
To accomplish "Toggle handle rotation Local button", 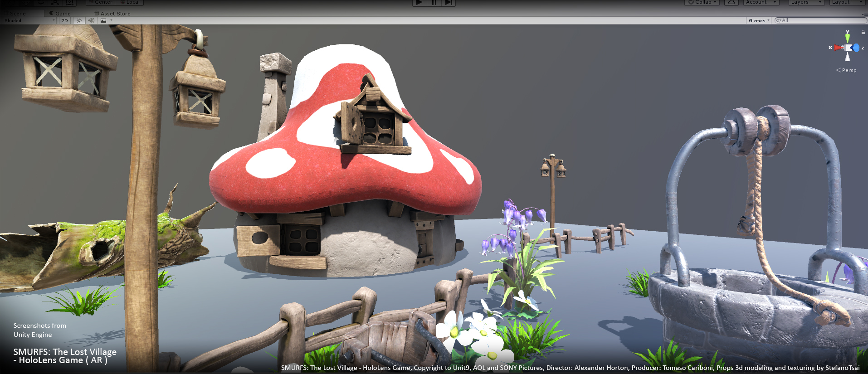I will pyautogui.click(x=130, y=2).
